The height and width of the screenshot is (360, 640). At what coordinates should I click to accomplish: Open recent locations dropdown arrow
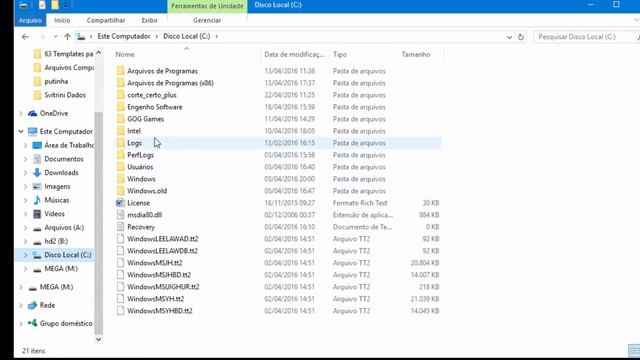pyautogui.click(x=56, y=37)
